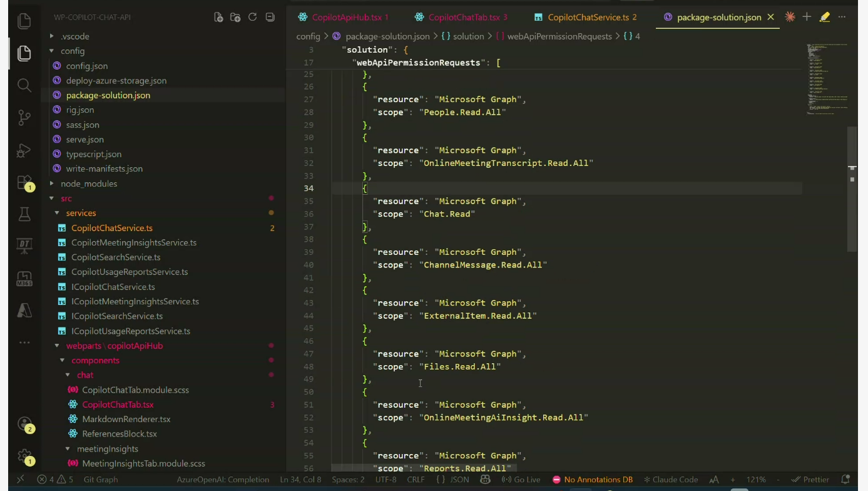
Task: Toggle Prettier formatter in status bar
Action: coord(810,480)
